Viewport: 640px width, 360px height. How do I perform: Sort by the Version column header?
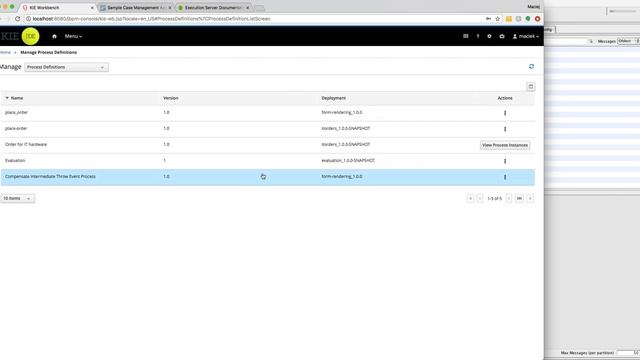point(171,98)
